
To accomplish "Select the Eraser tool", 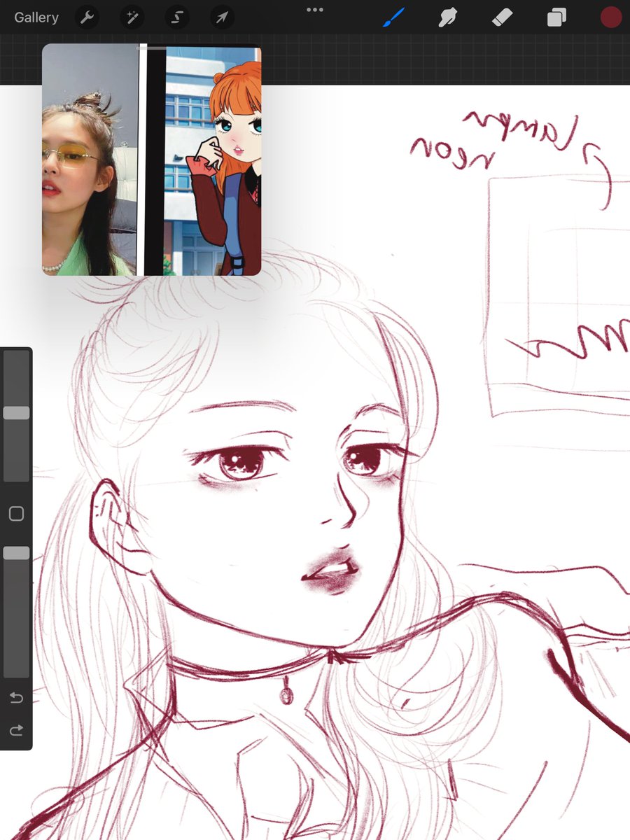I will tap(503, 17).
